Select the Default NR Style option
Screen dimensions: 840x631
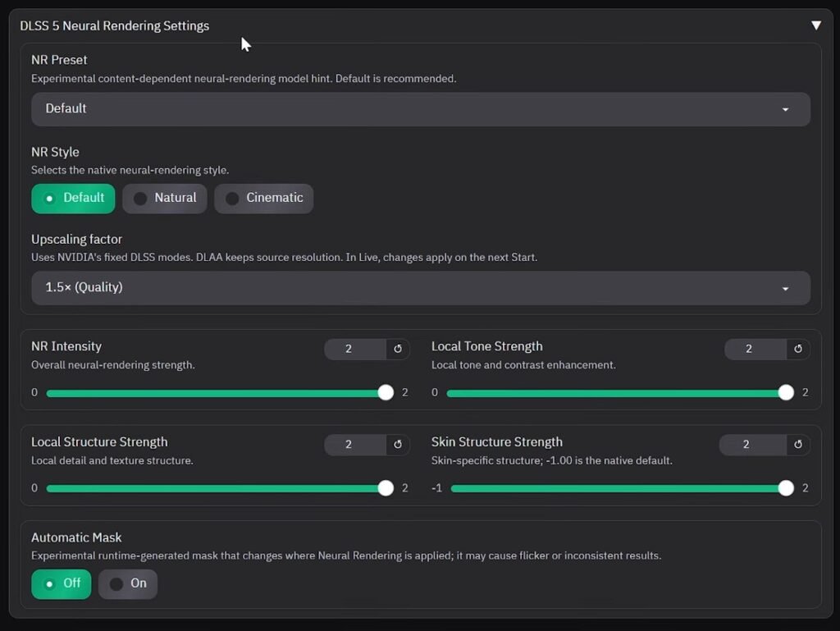pyautogui.click(x=73, y=199)
